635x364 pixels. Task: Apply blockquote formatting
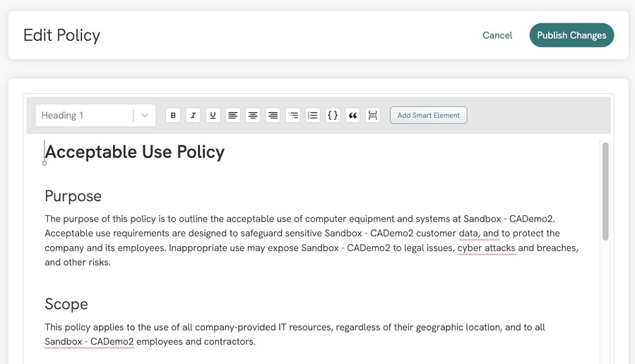352,115
